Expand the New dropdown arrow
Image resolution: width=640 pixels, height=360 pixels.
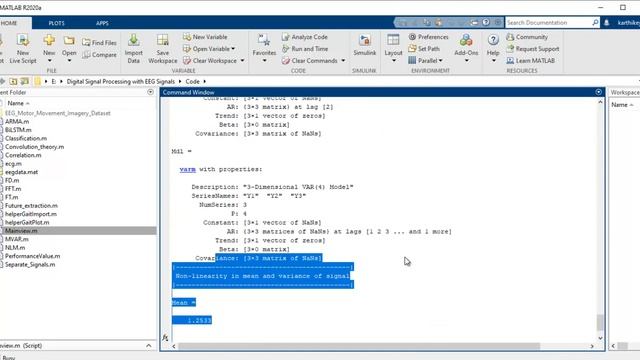(49, 61)
